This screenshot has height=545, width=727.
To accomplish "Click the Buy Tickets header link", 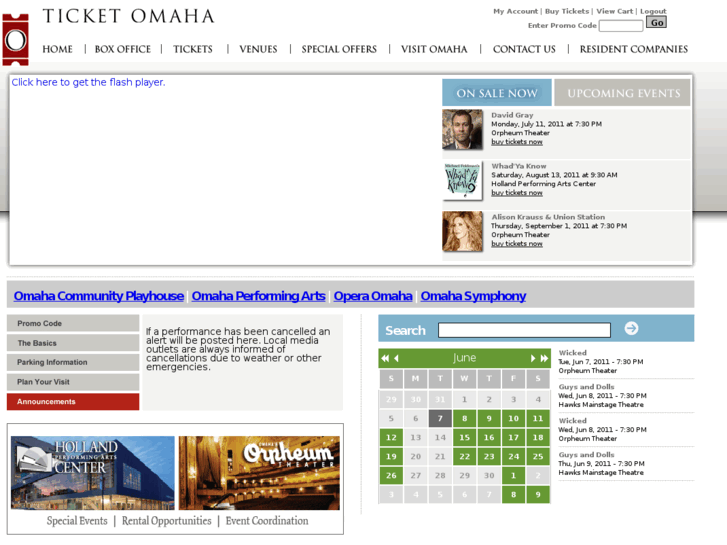I will [567, 11].
